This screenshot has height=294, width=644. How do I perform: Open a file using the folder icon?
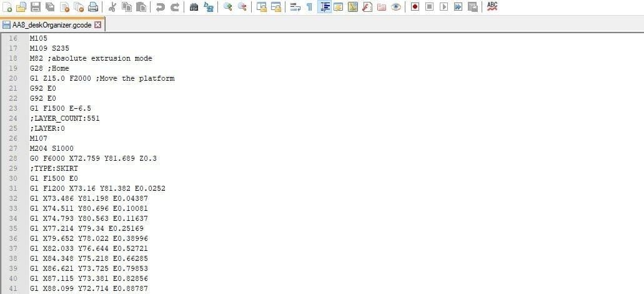tap(21, 7)
